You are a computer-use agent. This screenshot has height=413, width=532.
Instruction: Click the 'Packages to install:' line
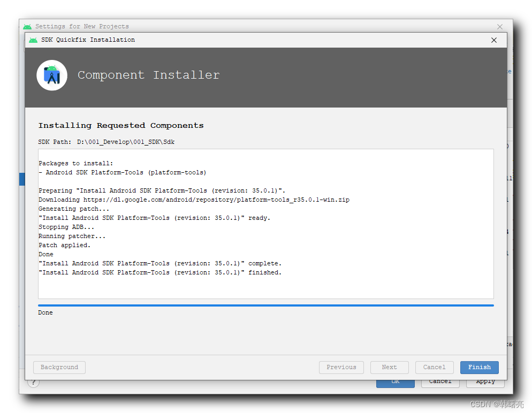pyautogui.click(x=75, y=164)
